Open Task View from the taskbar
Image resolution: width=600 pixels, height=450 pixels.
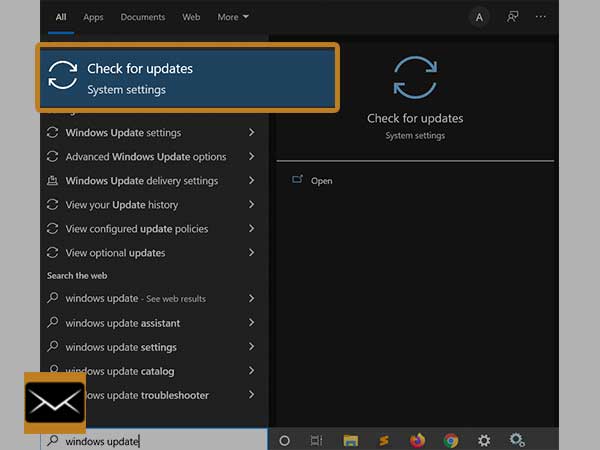tap(316, 441)
